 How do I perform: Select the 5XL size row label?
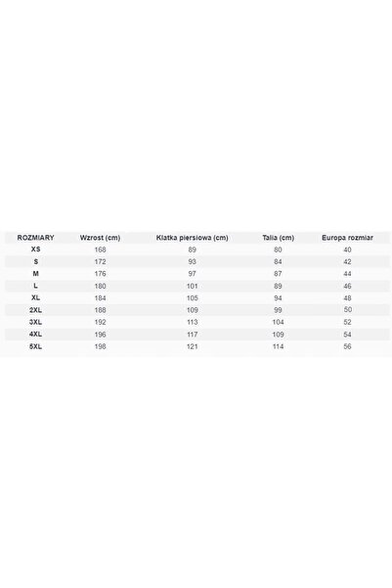pos(35,346)
